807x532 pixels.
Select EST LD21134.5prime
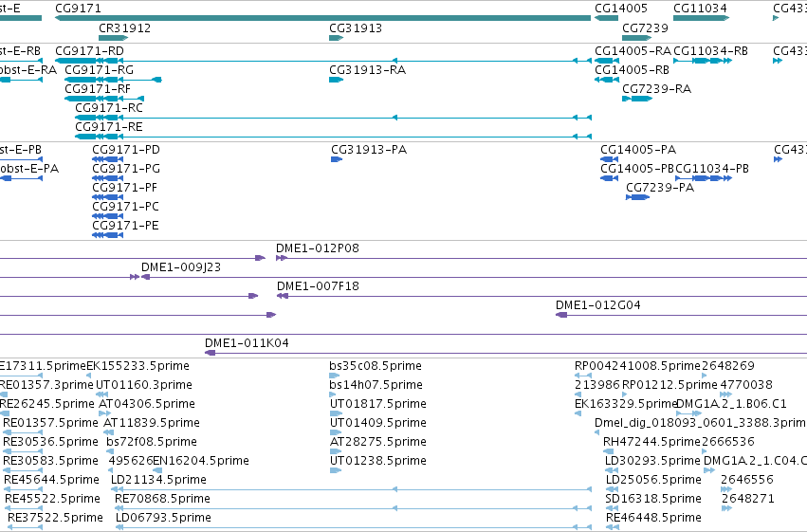(x=158, y=480)
